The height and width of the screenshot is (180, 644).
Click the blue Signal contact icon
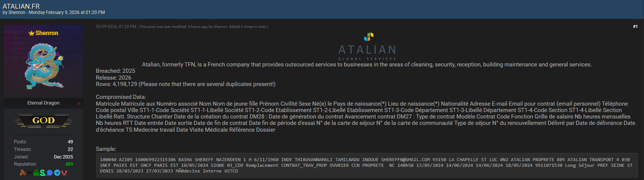click(50, 173)
